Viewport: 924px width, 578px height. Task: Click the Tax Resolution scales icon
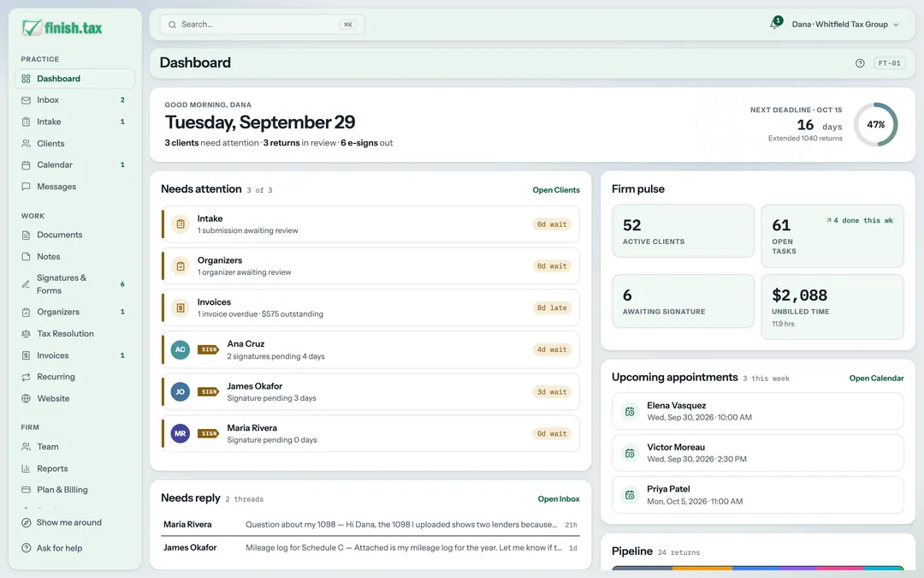[26, 334]
